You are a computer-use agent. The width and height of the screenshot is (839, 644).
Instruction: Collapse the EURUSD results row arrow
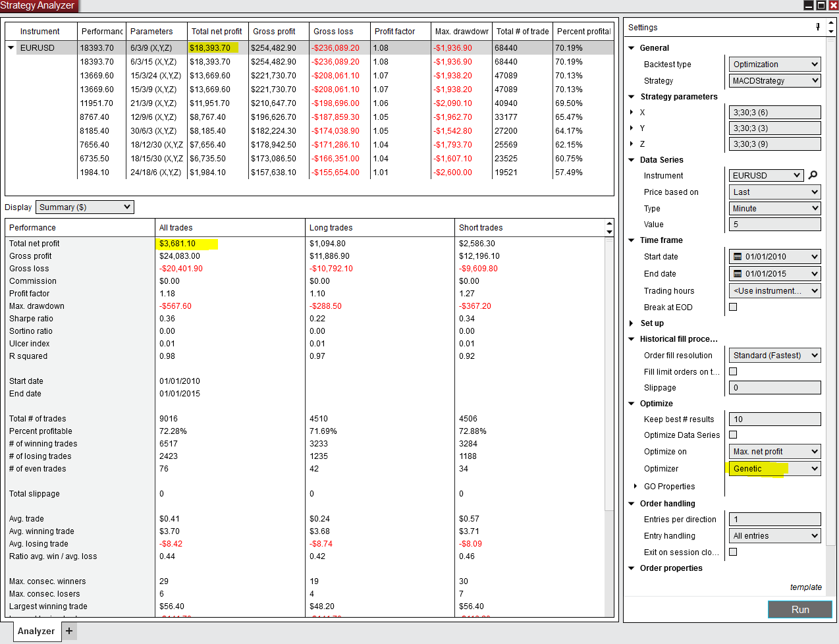(x=11, y=48)
